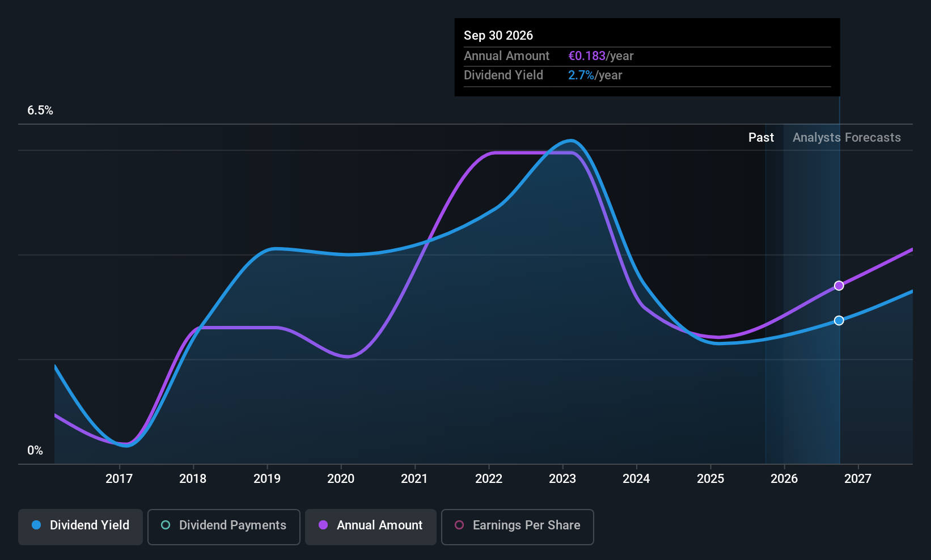The image size is (931, 560).
Task: Click the 2.7%/year tooltip value
Action: (x=595, y=75)
